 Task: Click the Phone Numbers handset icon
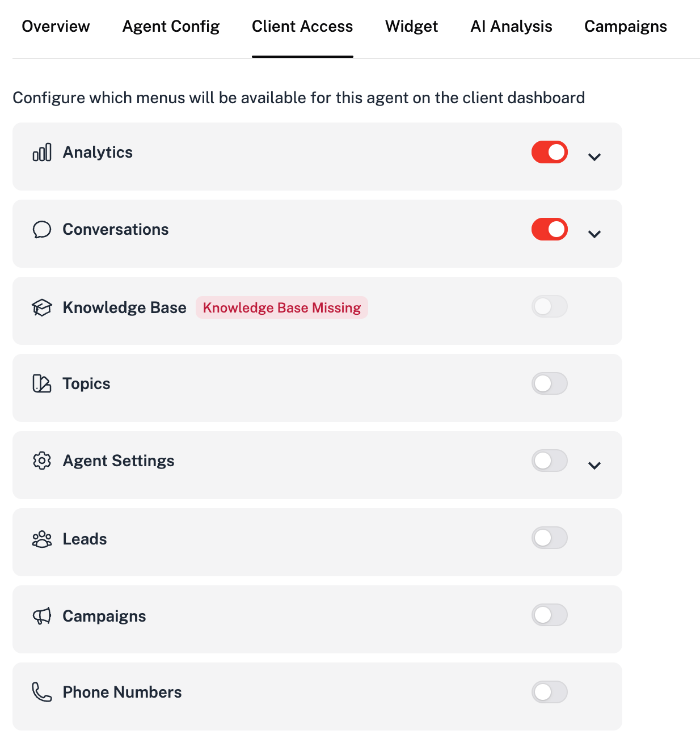click(x=42, y=692)
